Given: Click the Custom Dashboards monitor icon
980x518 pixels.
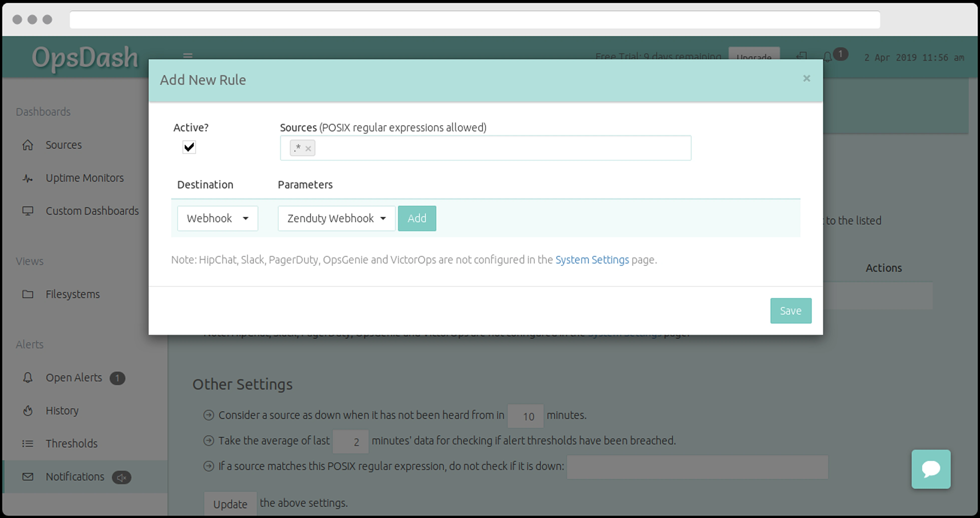Looking at the screenshot, I should pos(28,211).
